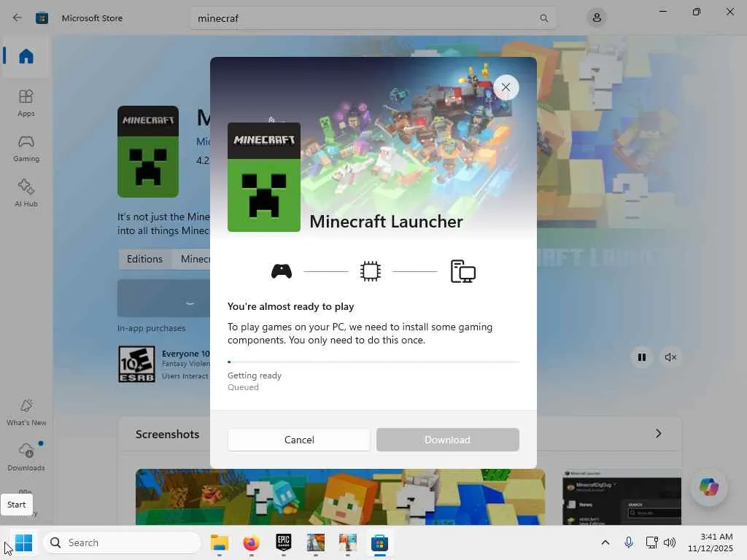Click the taskbar Search box
Viewport: 747px width, 560px height.
[x=122, y=542]
